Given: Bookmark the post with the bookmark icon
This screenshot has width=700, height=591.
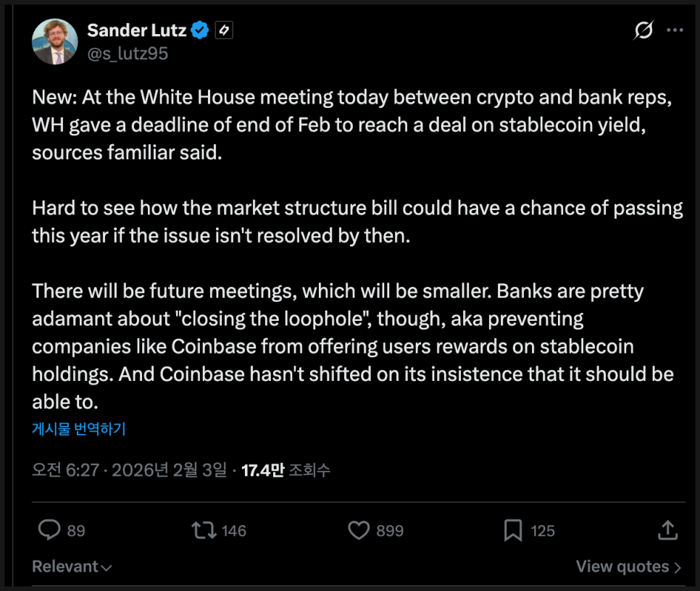Looking at the screenshot, I should [513, 531].
